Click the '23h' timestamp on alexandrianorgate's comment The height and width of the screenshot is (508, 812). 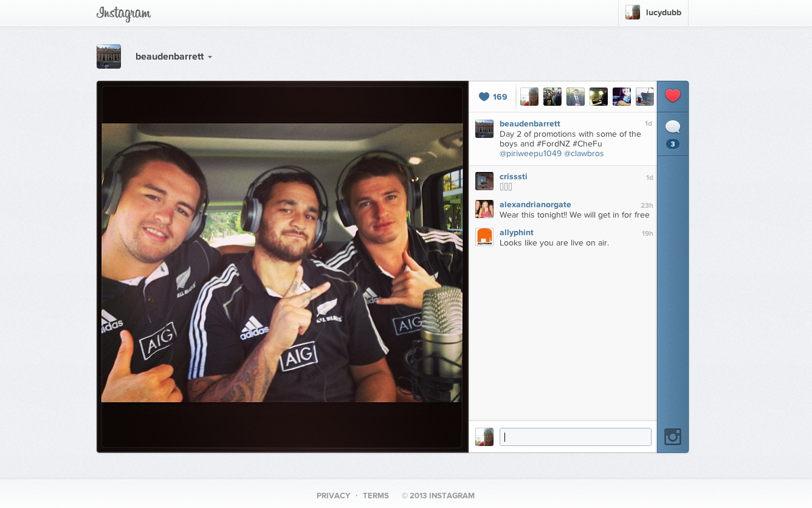coord(647,205)
